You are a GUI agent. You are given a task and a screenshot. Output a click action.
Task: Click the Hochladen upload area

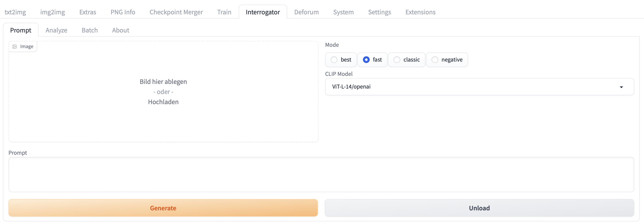pos(163,102)
